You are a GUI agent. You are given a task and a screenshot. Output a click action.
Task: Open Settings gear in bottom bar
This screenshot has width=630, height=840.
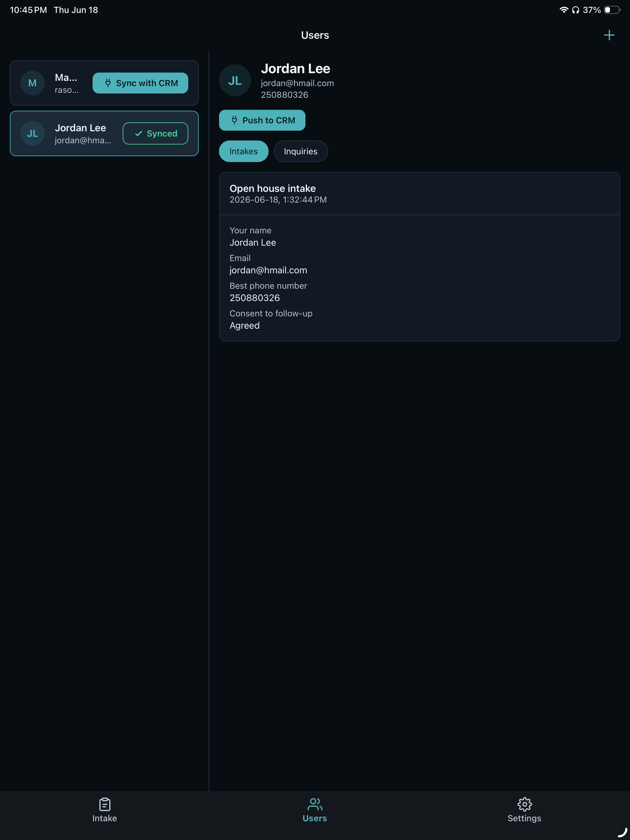tap(524, 810)
